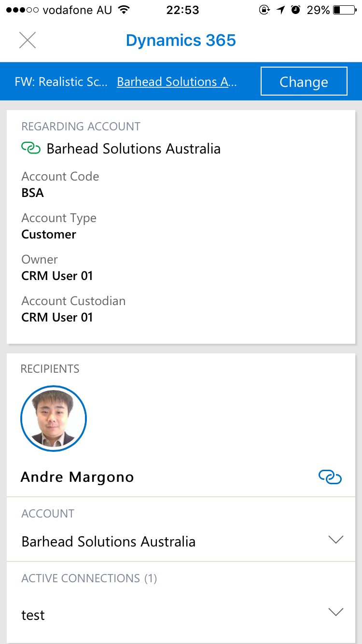The width and height of the screenshot is (362, 644).
Task: Tap the Active Connections section header
Action: tap(89, 578)
